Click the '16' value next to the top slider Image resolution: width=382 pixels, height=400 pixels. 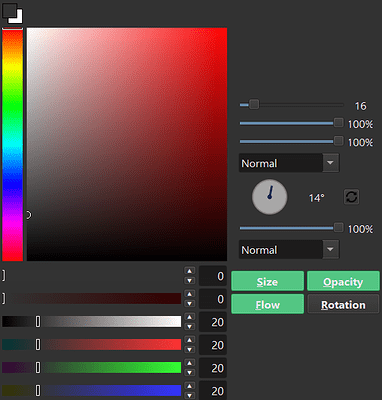click(360, 106)
